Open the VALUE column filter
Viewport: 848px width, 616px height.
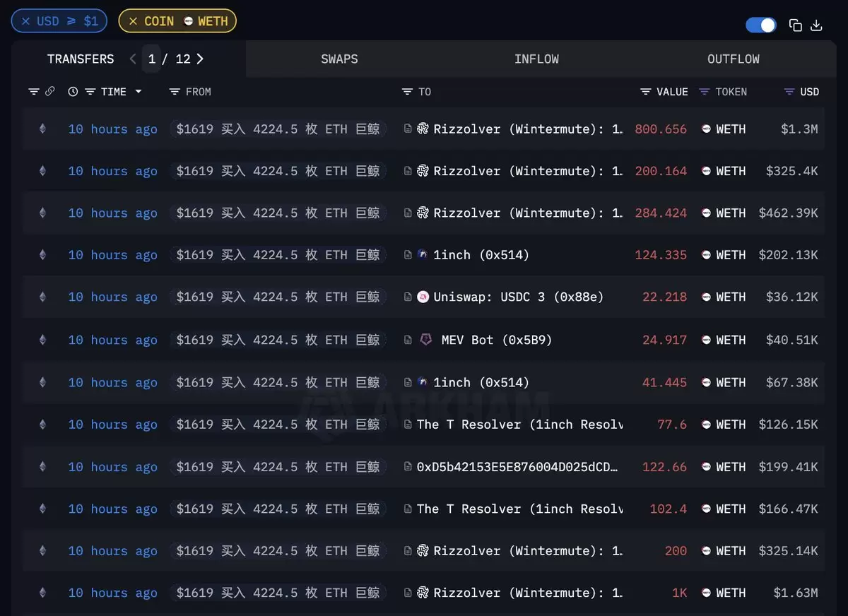click(646, 92)
